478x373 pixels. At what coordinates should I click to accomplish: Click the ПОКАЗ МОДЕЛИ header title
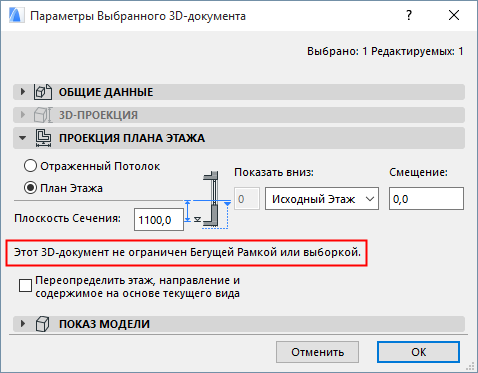coord(104,324)
